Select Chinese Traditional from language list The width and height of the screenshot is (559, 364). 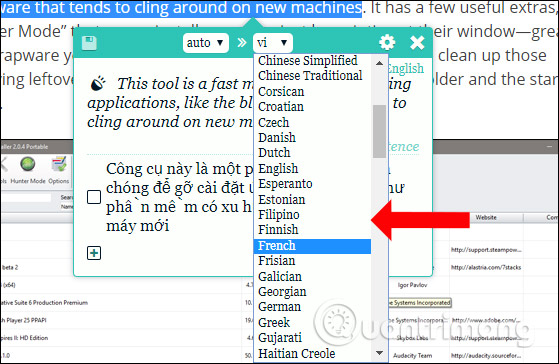click(x=312, y=76)
